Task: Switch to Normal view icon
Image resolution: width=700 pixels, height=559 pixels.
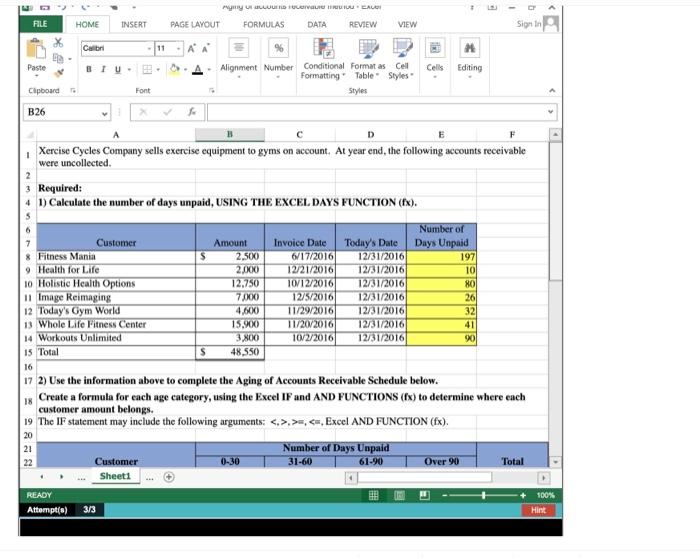Action: tap(374, 495)
